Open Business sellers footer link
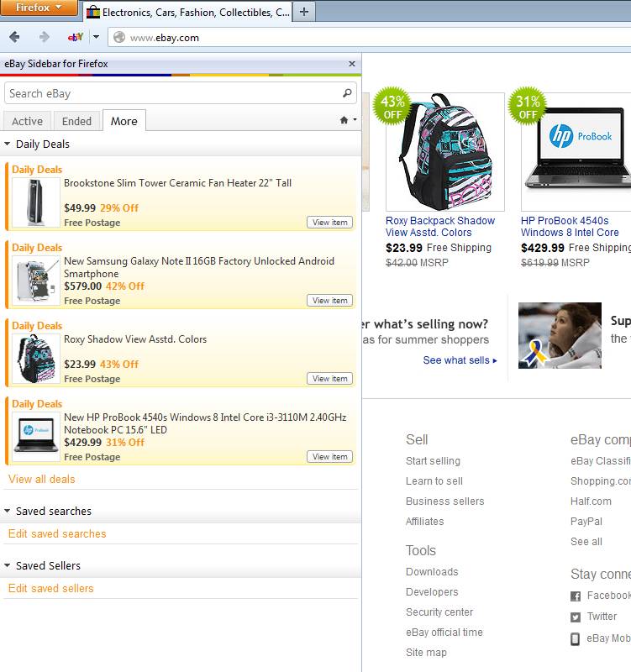This screenshot has width=631, height=672. pyautogui.click(x=445, y=501)
